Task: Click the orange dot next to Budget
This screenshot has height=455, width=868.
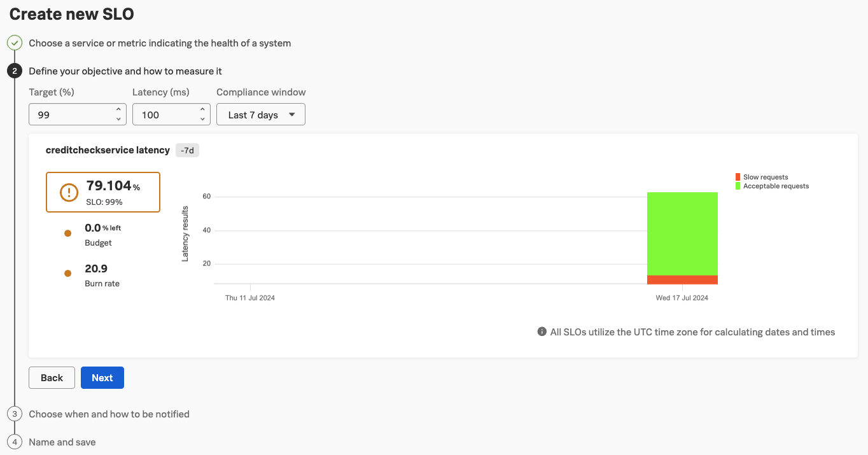Action: pyautogui.click(x=67, y=234)
